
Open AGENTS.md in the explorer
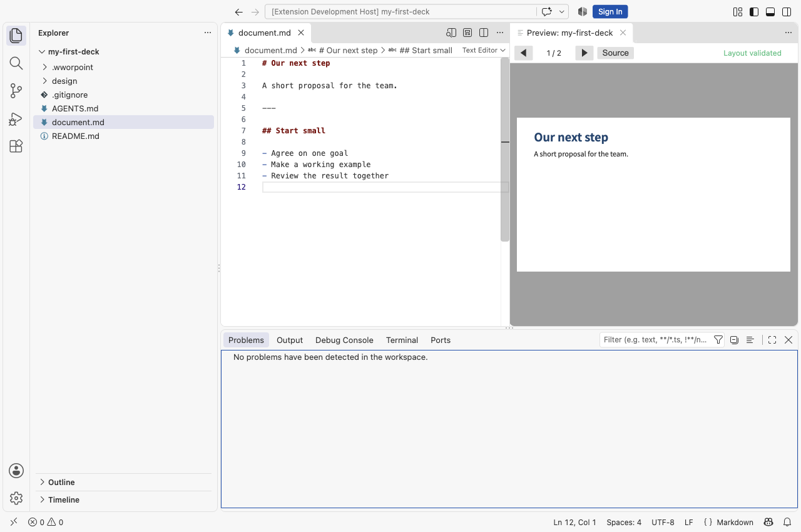(x=123, y=108)
